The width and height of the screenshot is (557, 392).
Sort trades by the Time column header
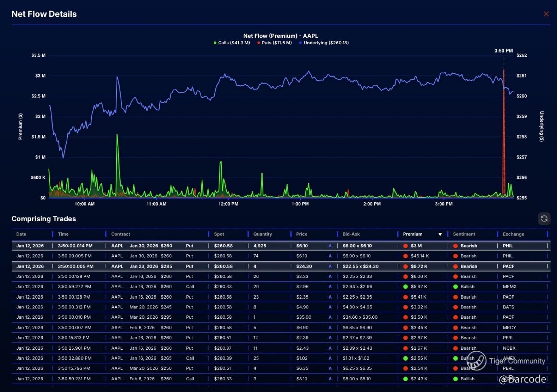(63, 234)
